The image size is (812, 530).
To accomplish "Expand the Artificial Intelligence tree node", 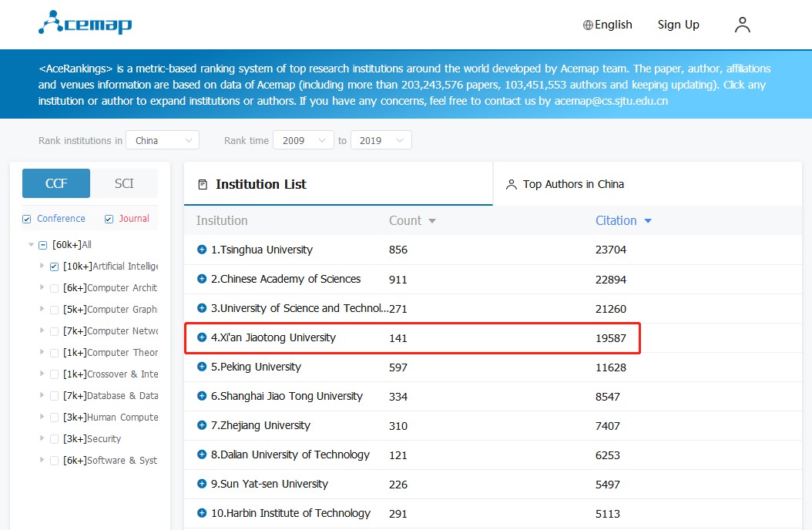I will pyautogui.click(x=42, y=266).
